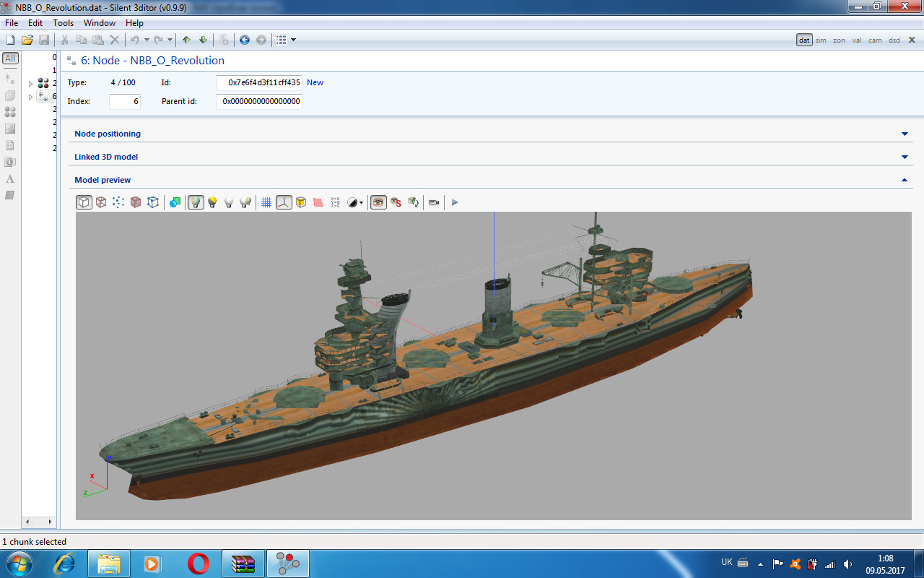Click the blue navigate-back arrow
The image size is (924, 578).
[x=245, y=40]
